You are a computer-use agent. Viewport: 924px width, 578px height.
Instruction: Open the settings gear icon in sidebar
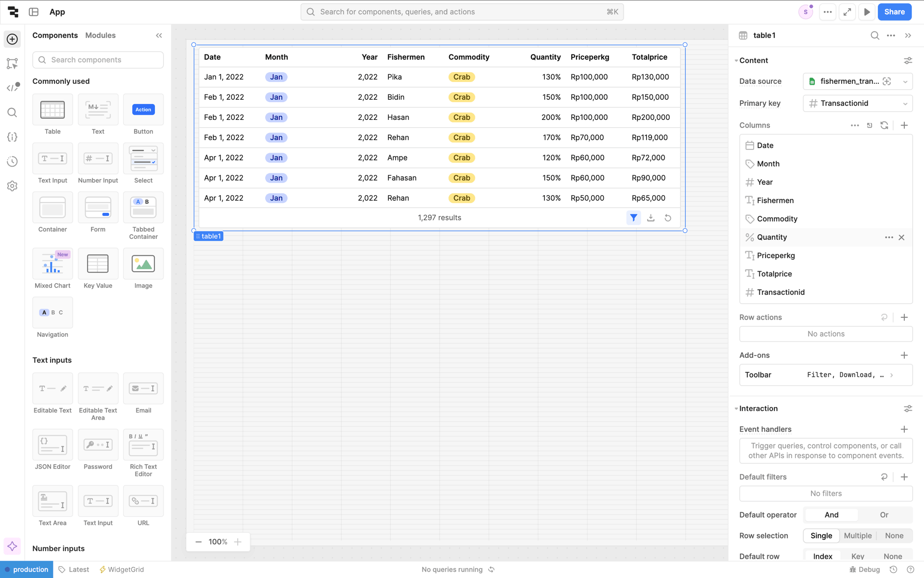[x=13, y=186]
